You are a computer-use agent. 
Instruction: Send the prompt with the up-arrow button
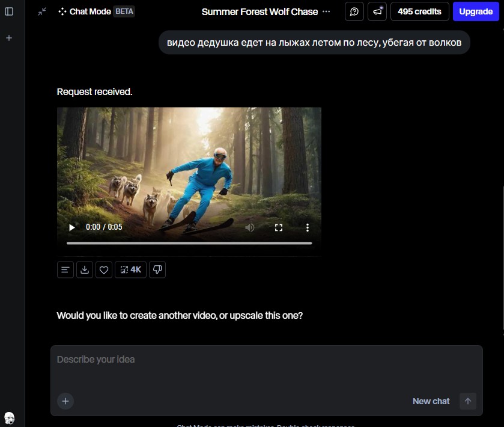pos(468,401)
